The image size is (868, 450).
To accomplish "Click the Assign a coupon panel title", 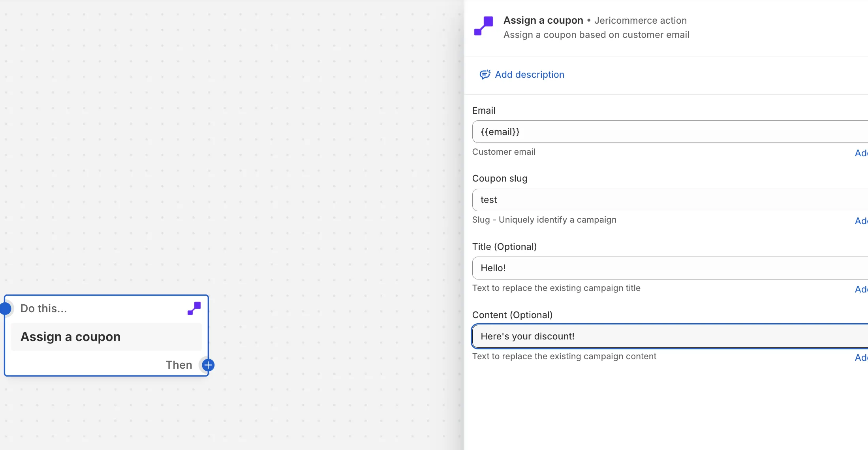I will pyautogui.click(x=543, y=20).
